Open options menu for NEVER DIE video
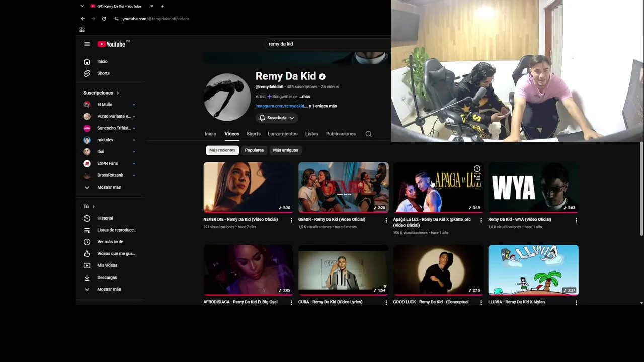The width and height of the screenshot is (644, 362). coord(291,220)
